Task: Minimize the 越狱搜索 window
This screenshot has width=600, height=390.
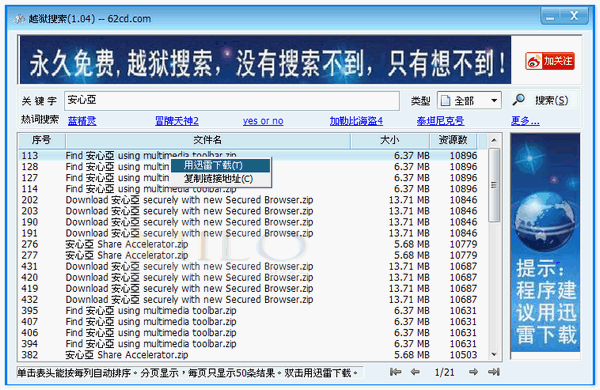Action: point(550,16)
